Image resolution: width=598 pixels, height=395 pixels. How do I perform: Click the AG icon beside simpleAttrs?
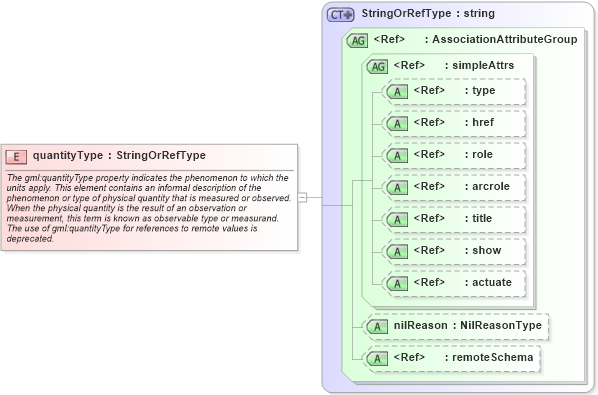(x=377, y=66)
